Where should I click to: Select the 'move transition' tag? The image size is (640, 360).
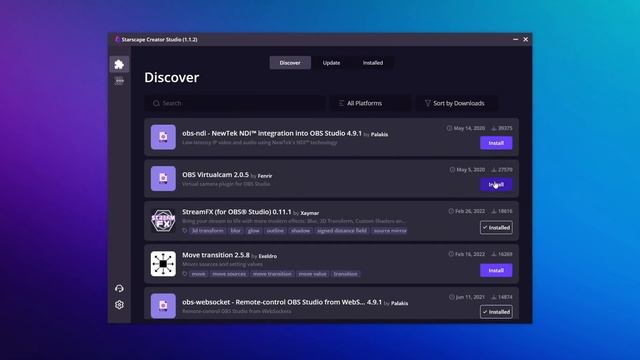pos(272,274)
